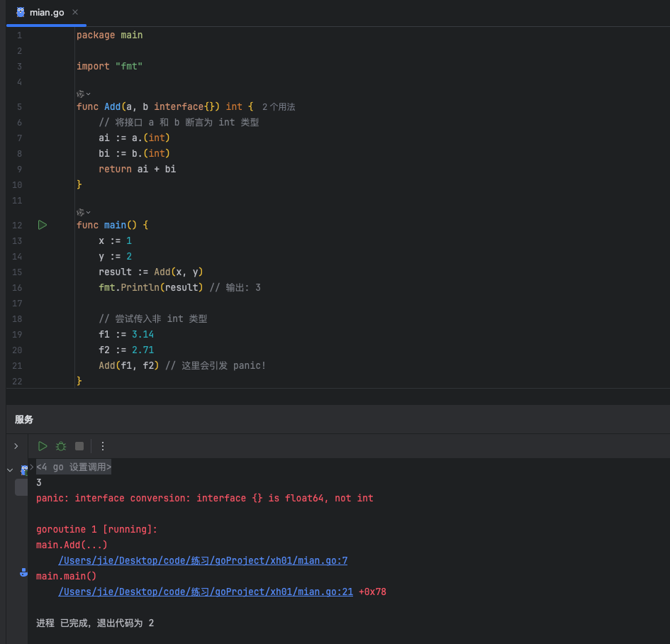The height and width of the screenshot is (644, 670).
Task: Click the run gutter icon beside func main
Action: pyautogui.click(x=43, y=226)
